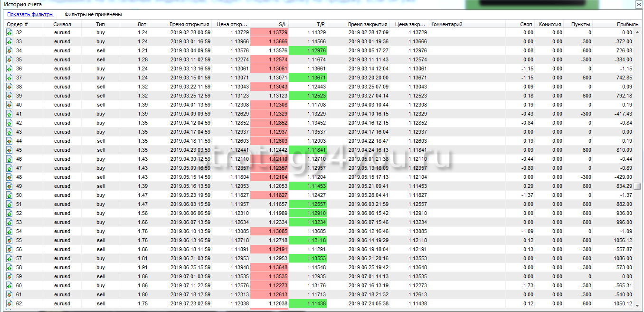Sort by the Ордер # column header
The width and height of the screenshot is (644, 312).
(x=18, y=24)
